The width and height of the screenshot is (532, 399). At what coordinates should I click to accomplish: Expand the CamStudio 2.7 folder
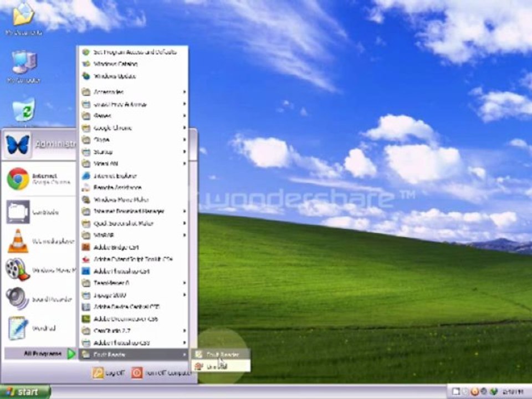[x=134, y=331]
